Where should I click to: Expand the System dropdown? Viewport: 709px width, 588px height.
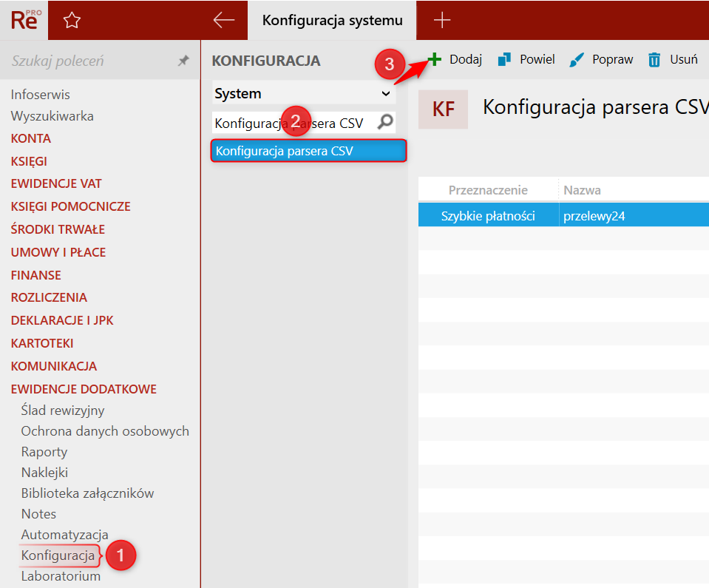pyautogui.click(x=303, y=93)
